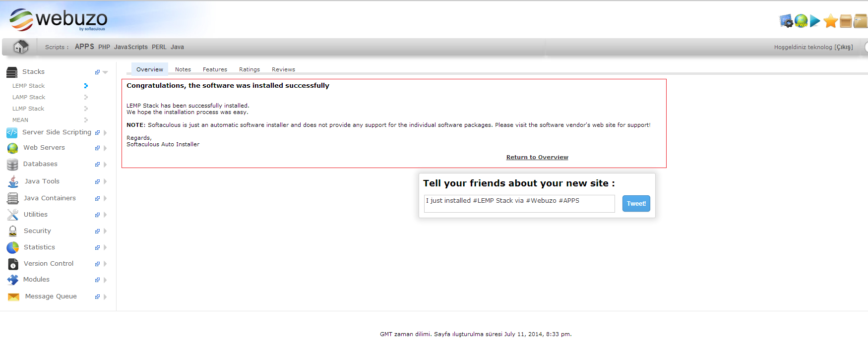Expand the Web Servers category arrow
Screen dimensions: 868x346
coord(105,148)
